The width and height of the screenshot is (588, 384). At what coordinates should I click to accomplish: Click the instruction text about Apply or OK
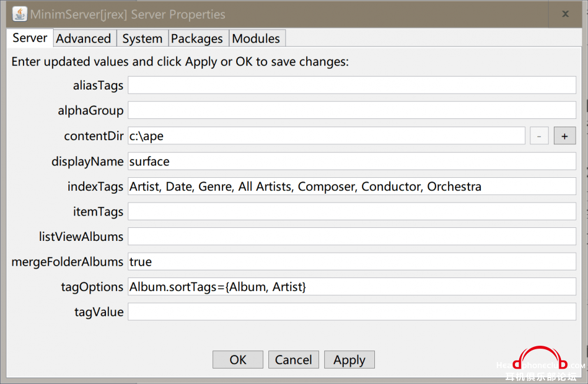(180, 62)
